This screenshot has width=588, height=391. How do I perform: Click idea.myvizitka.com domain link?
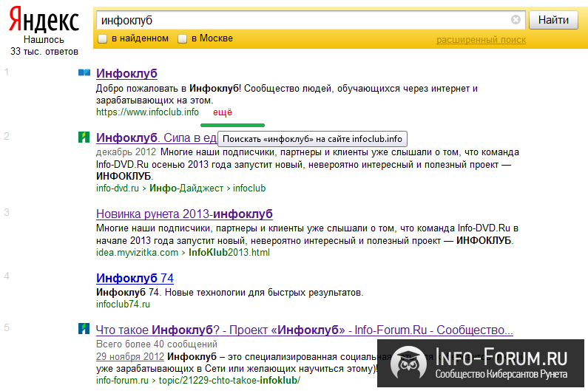click(x=138, y=253)
